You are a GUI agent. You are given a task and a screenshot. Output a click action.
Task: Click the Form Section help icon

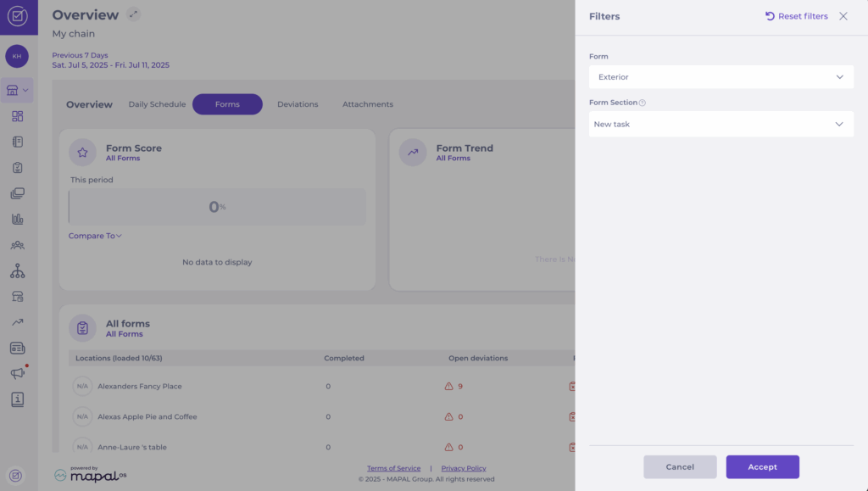(x=642, y=103)
